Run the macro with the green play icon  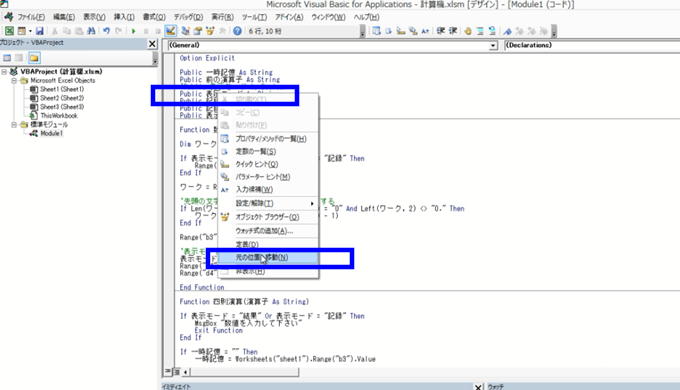coord(134,31)
